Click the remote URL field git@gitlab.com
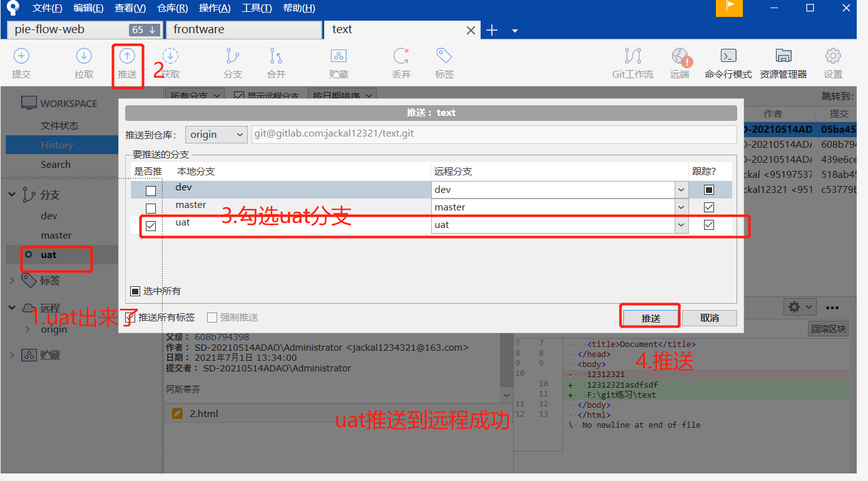 (494, 134)
